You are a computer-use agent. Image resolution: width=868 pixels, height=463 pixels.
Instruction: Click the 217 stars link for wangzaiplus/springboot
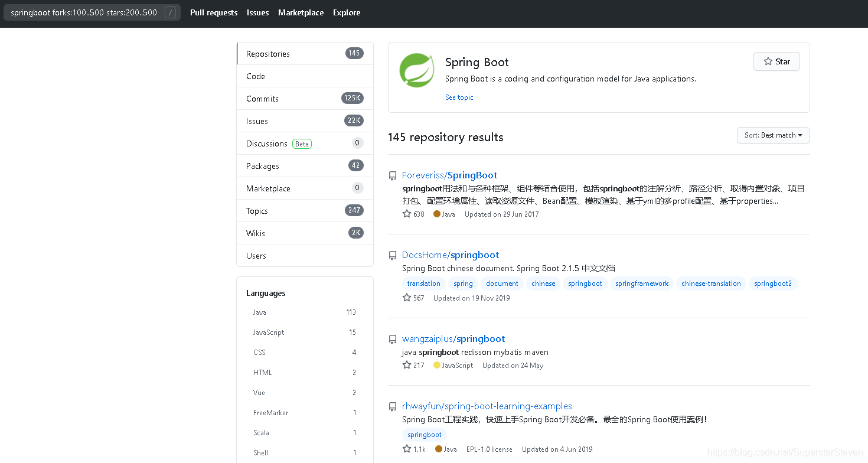point(413,366)
